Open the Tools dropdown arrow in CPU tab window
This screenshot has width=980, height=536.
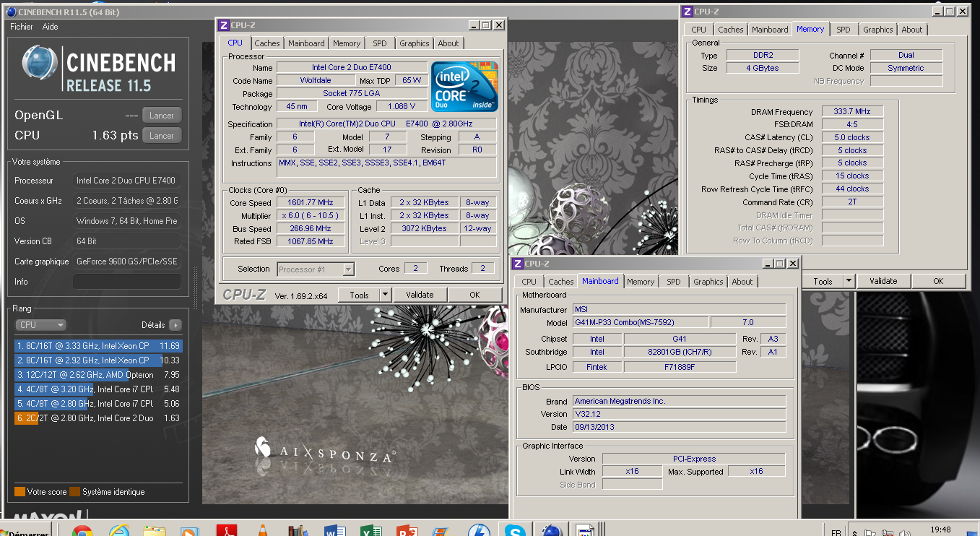[385, 295]
